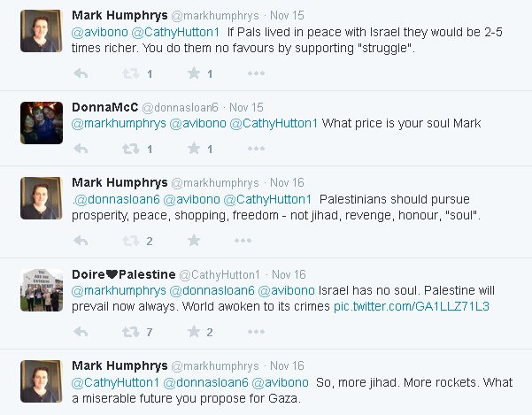Reply to the 'Palestinians should pursue prosperity' tweet
The image size is (532, 415).
pyautogui.click(x=81, y=241)
